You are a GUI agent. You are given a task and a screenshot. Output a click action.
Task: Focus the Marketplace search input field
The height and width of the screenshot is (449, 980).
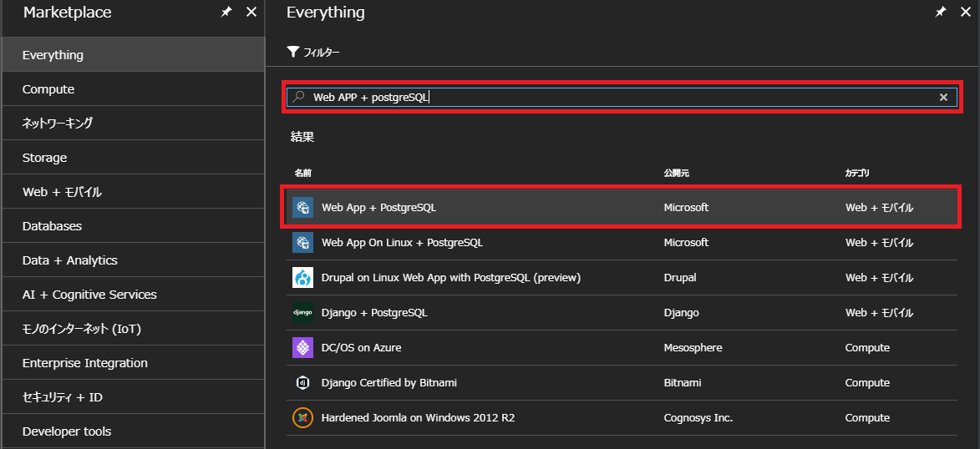pyautogui.click(x=622, y=97)
